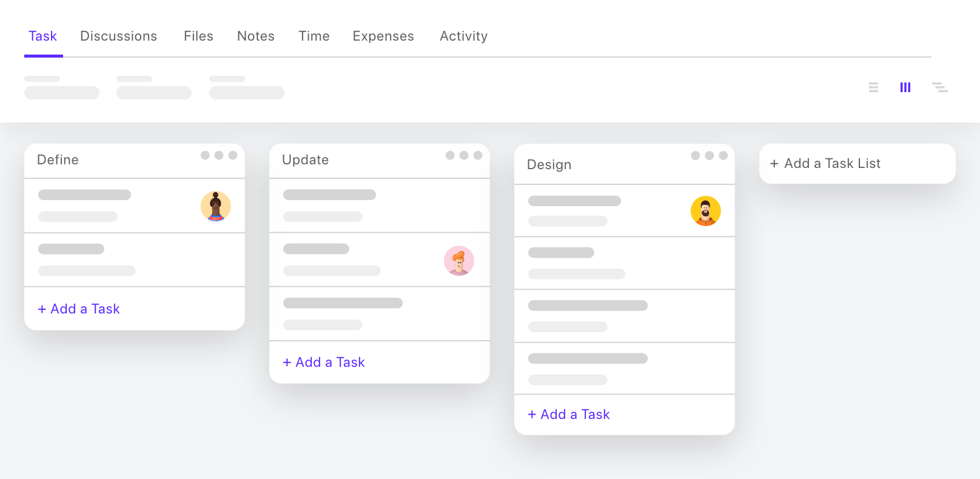This screenshot has width=980, height=479.
Task: Open the Discussions tab
Action: coord(119,36)
